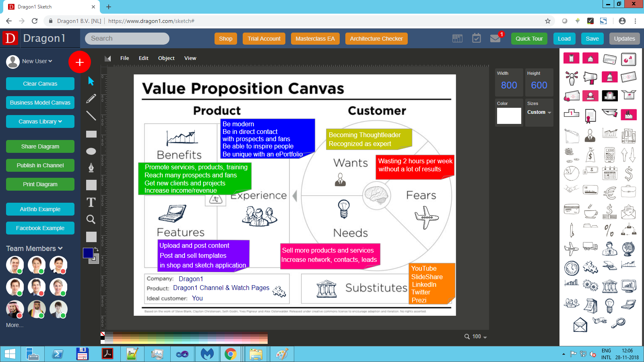Open Chrome from the Windows taskbar
644x362 pixels.
230,354
